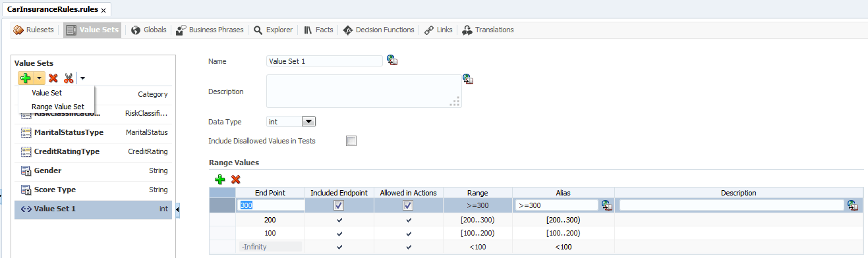Toggle Included Endpoint checkbox for 300 row
Image resolution: width=868 pixels, height=258 pixels.
pyautogui.click(x=339, y=205)
